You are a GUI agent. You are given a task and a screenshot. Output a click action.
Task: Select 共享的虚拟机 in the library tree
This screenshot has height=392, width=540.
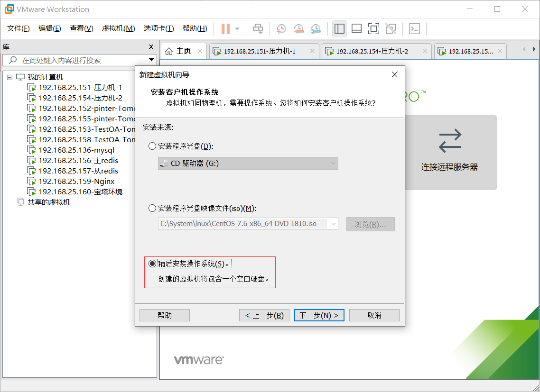tap(48, 202)
